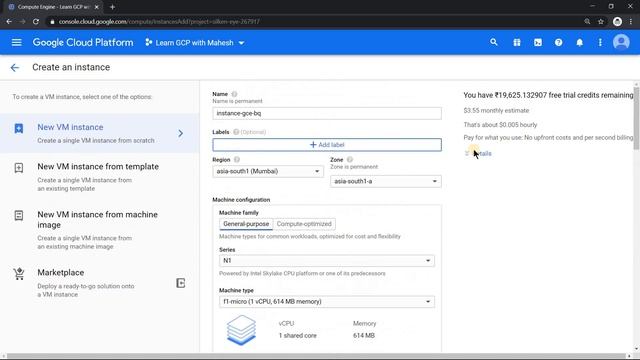Viewport: 640px width, 360px height.
Task: Open the browser profile icon
Action: (617, 22)
